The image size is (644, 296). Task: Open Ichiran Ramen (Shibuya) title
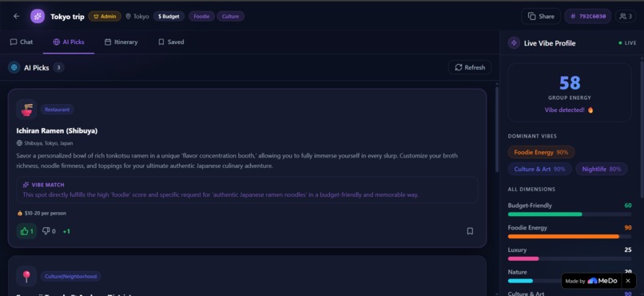click(x=57, y=130)
